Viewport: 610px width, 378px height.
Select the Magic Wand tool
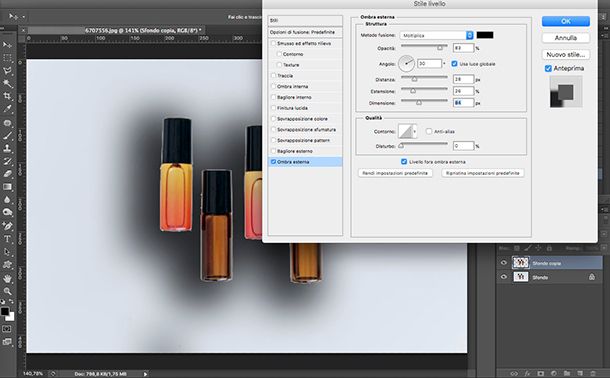(7, 83)
